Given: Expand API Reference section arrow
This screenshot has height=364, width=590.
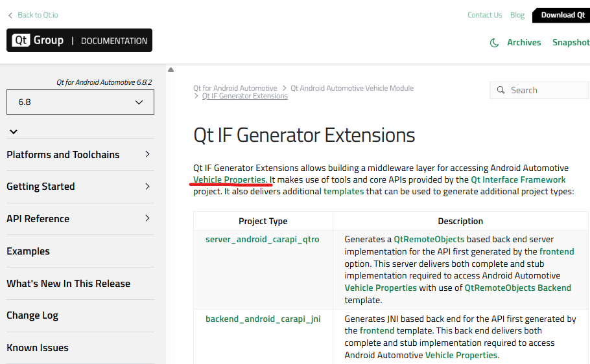Looking at the screenshot, I should 148,218.
